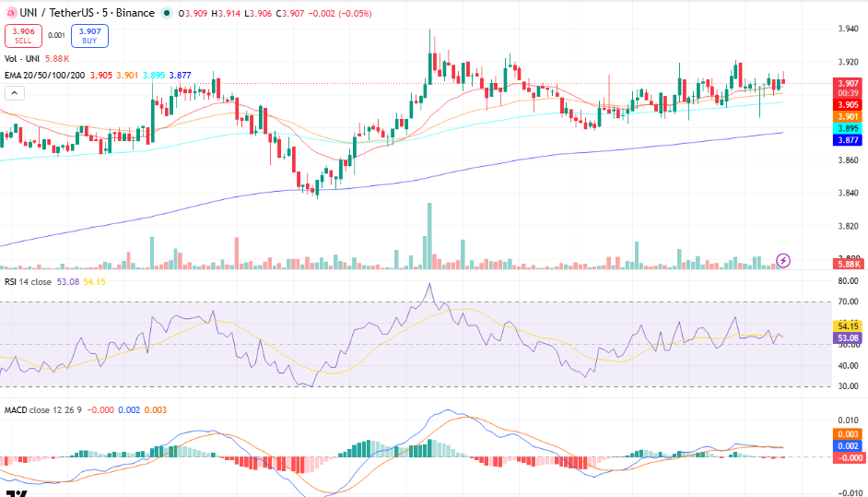Click the purple 53.08 RSI legend value
The height and width of the screenshot is (497, 868).
coord(67,282)
